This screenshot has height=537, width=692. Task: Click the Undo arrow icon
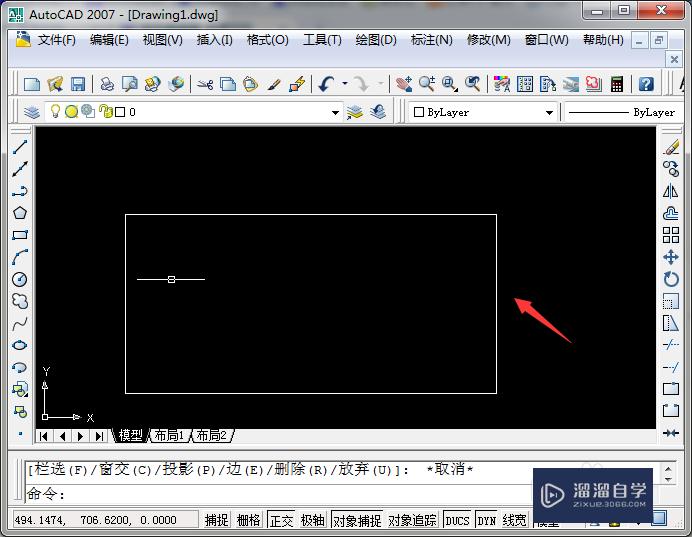[x=326, y=84]
